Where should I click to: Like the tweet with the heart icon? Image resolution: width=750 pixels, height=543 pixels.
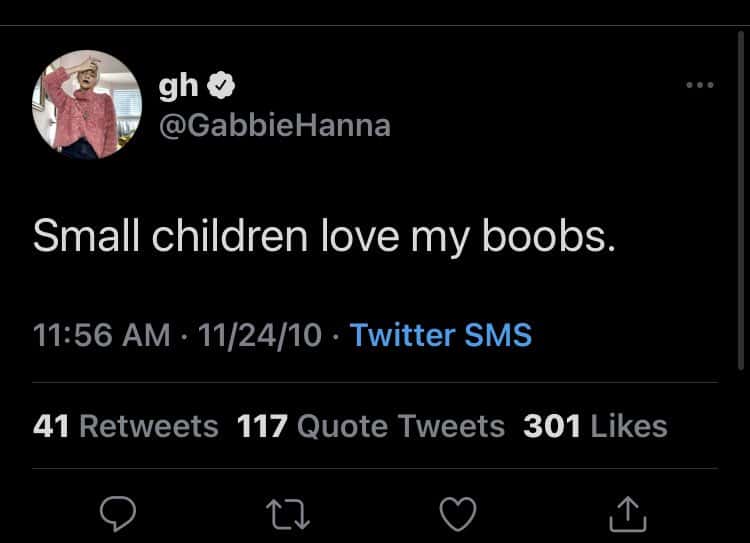click(x=458, y=514)
